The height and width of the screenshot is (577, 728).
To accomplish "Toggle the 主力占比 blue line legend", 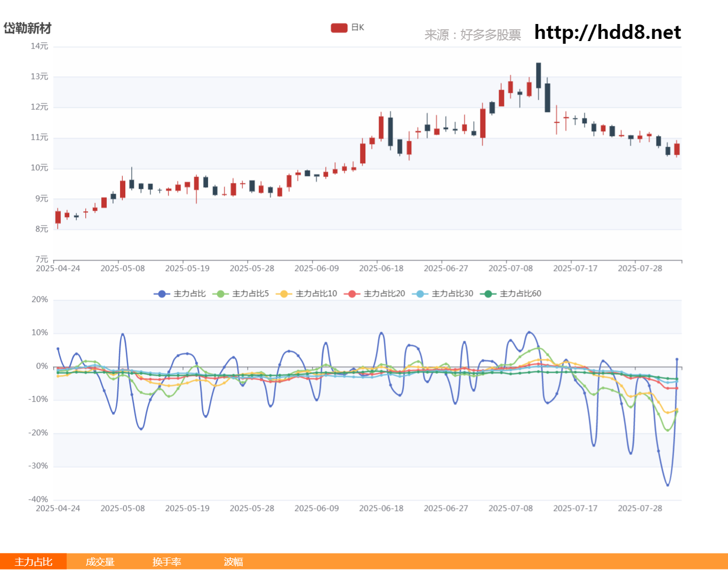I will point(180,294).
